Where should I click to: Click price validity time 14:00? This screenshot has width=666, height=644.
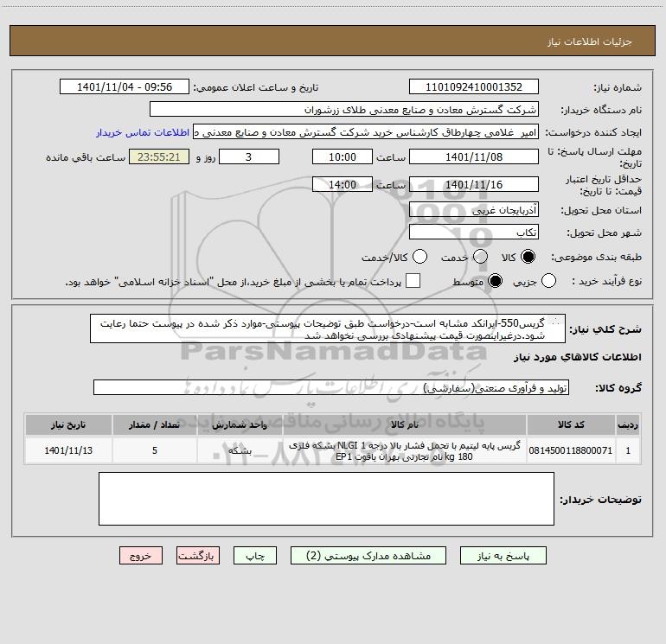coord(343,184)
